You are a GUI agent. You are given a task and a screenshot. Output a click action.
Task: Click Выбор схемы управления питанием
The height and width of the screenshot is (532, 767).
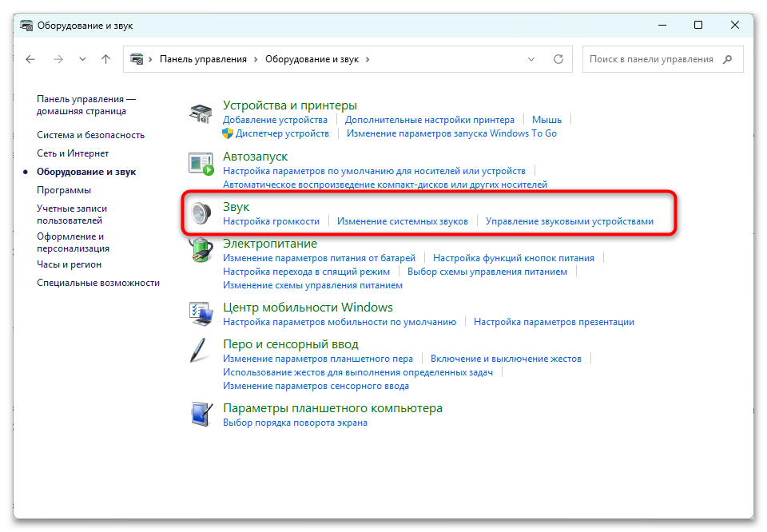487,272
